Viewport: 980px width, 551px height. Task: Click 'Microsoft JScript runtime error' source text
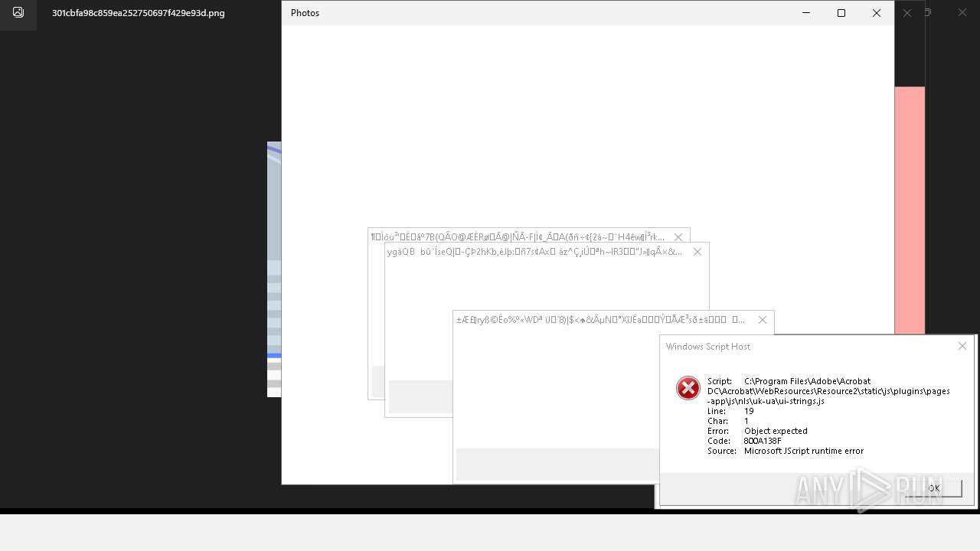tap(804, 451)
